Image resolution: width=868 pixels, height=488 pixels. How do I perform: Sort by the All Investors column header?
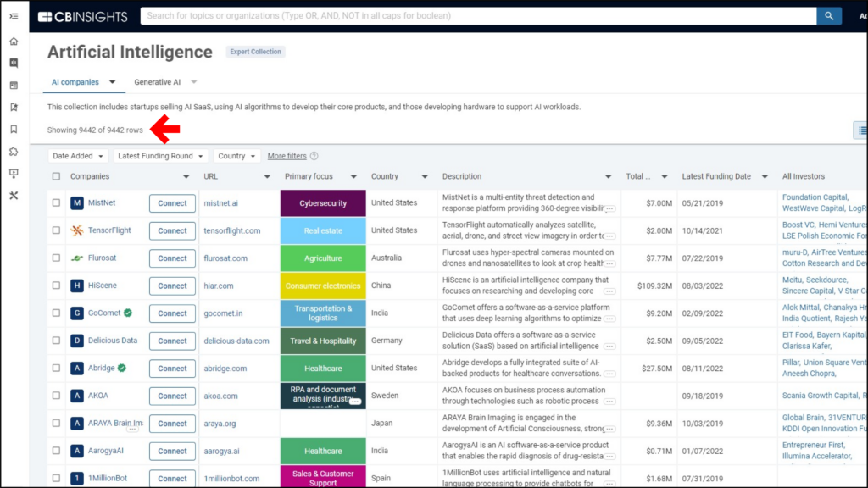804,176
